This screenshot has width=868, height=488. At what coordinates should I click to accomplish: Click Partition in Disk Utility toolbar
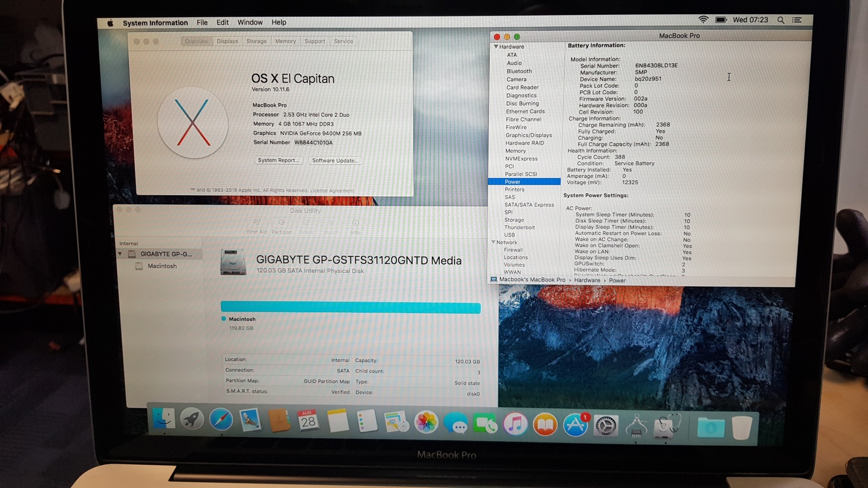(282, 227)
